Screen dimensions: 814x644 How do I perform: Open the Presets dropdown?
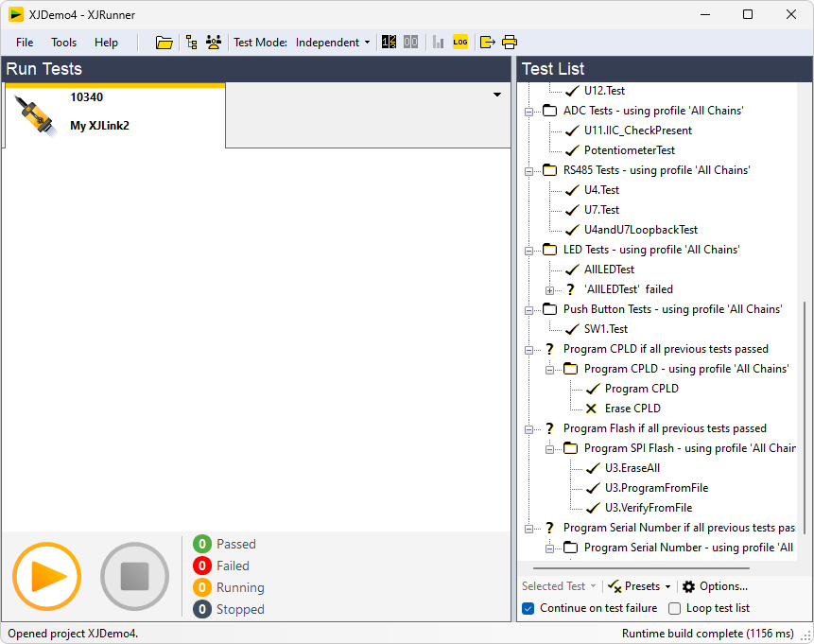pyautogui.click(x=640, y=586)
